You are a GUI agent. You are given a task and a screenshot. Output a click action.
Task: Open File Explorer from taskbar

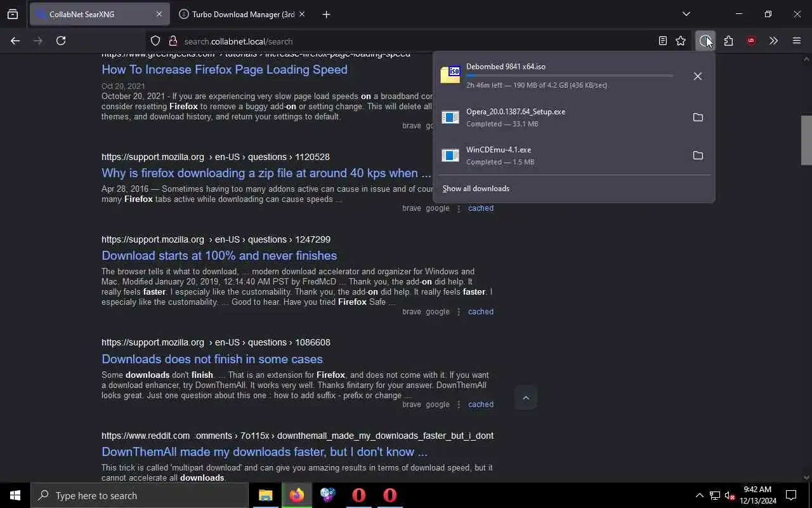[x=265, y=495]
